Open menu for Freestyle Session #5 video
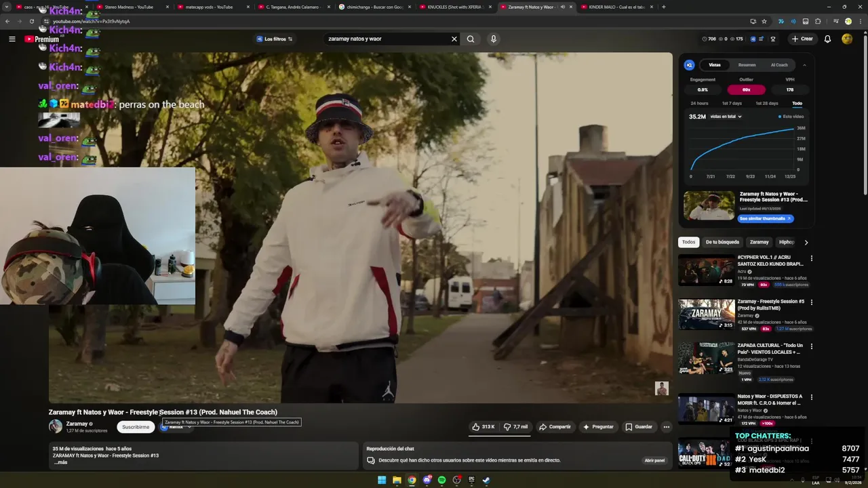This screenshot has width=868, height=488. pos(811,302)
